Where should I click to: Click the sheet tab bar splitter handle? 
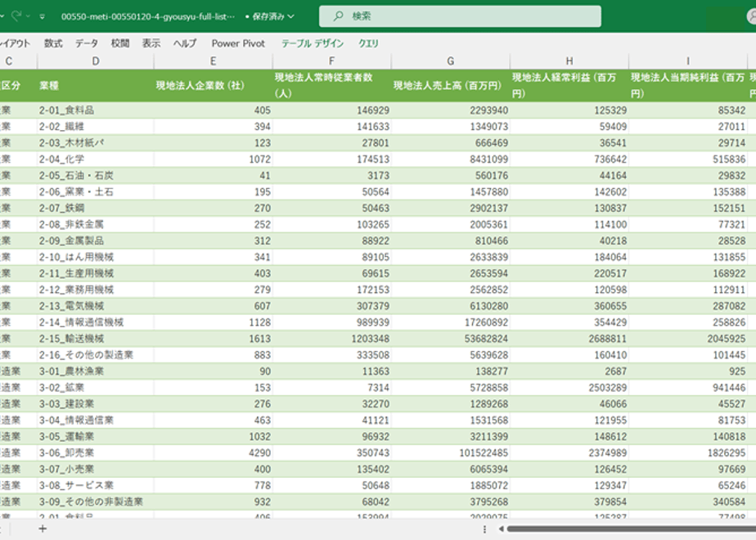coord(484,529)
